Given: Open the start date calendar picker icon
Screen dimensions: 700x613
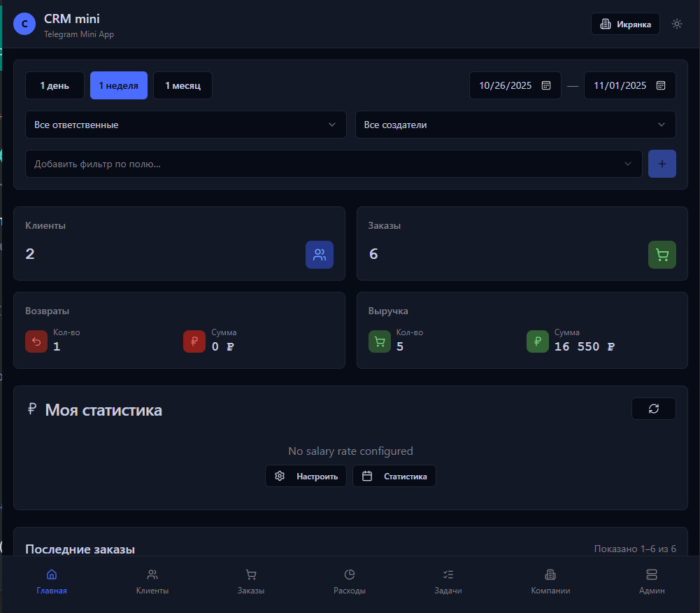Looking at the screenshot, I should point(546,85).
